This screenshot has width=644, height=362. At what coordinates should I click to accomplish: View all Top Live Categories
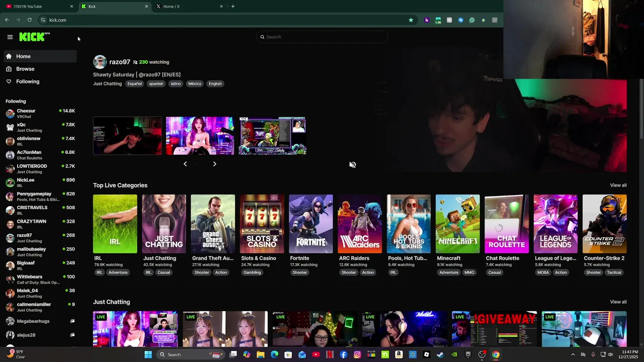click(618, 186)
